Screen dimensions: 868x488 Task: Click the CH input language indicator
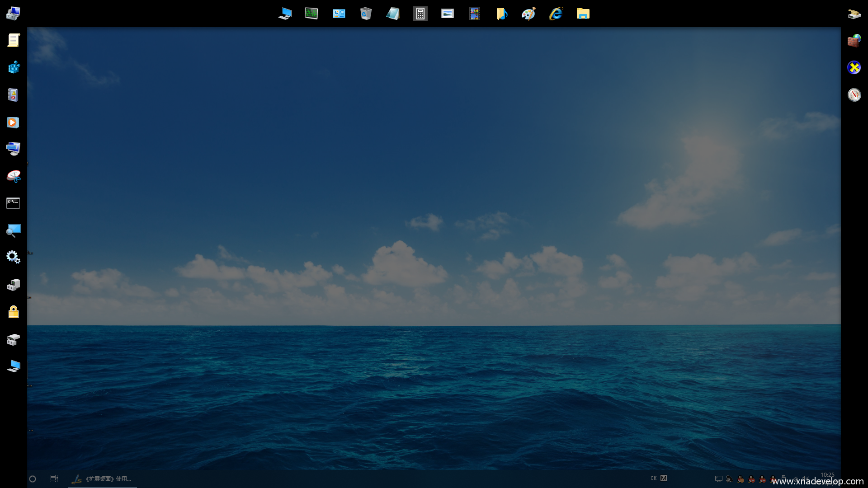(653, 478)
